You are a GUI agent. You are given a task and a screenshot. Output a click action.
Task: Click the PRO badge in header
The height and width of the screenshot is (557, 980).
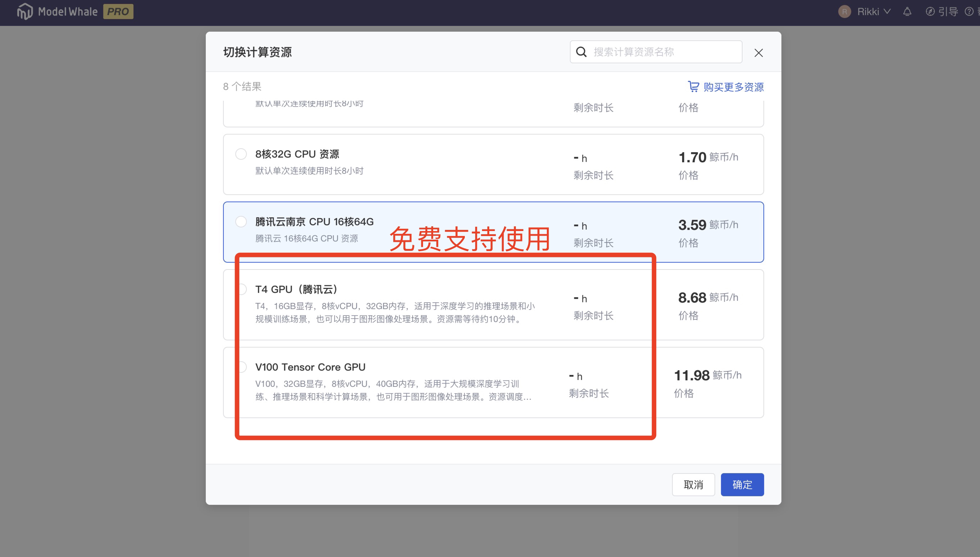tap(118, 12)
